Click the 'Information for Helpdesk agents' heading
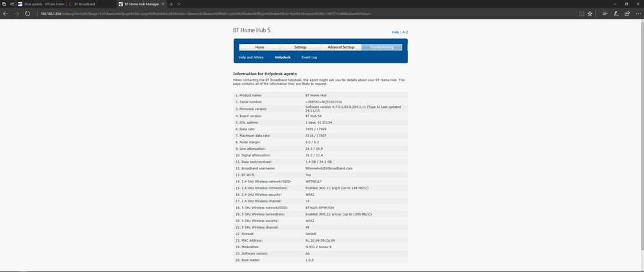The image size is (644, 272). [265, 74]
